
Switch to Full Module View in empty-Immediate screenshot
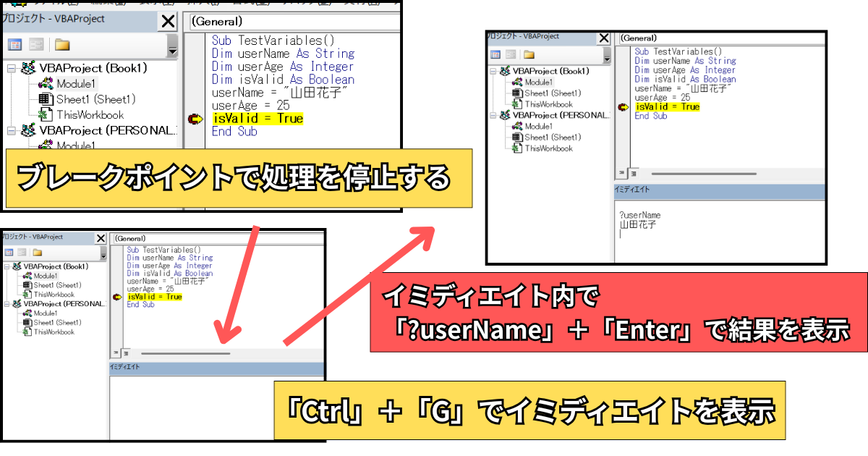click(x=124, y=353)
